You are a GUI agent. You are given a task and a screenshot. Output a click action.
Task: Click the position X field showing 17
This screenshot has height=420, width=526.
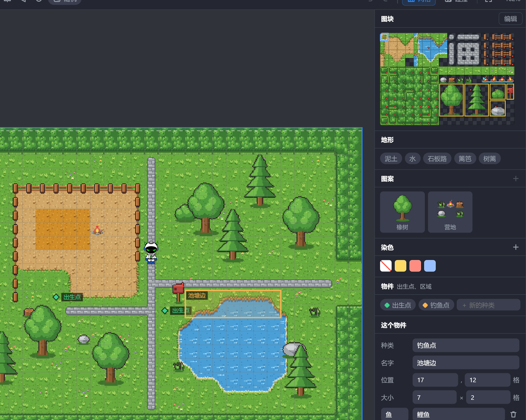tap(435, 380)
